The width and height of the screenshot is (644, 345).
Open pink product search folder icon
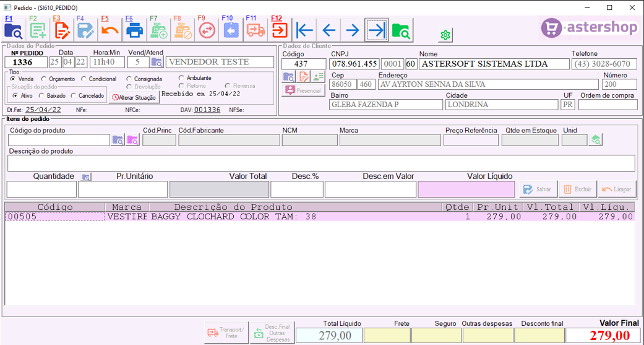(132, 140)
